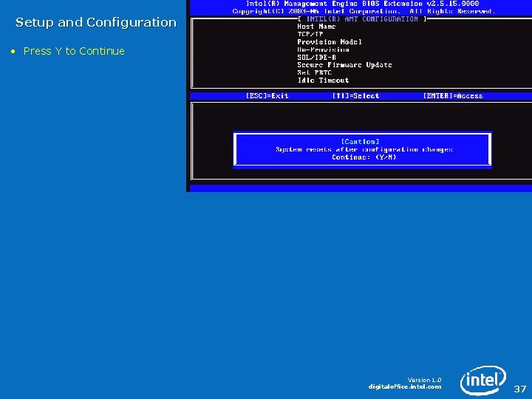Screen dimensions: 532x399
Task: Open the SOL/IDE-R setting
Action: [x=316, y=58]
